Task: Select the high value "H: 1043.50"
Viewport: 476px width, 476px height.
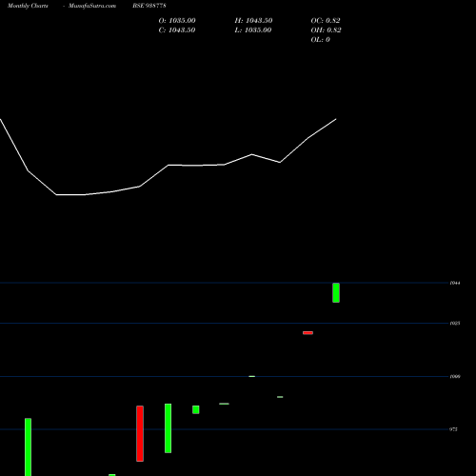Action: (x=253, y=21)
